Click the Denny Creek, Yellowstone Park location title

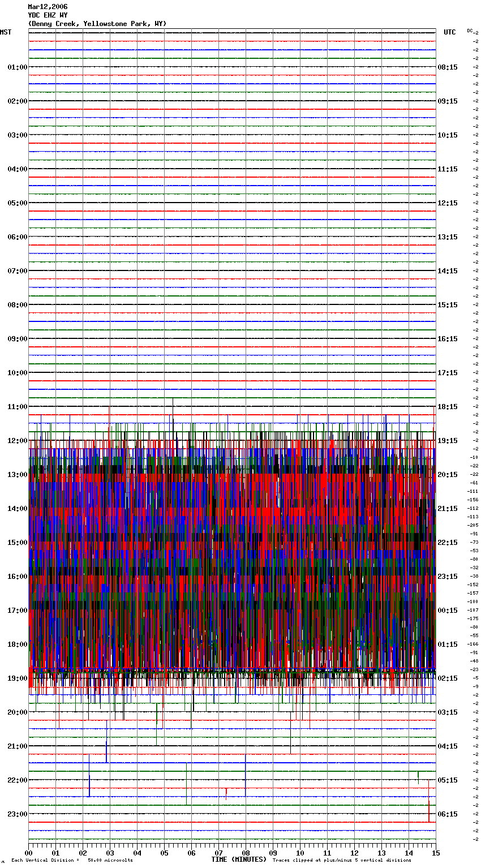(97, 24)
